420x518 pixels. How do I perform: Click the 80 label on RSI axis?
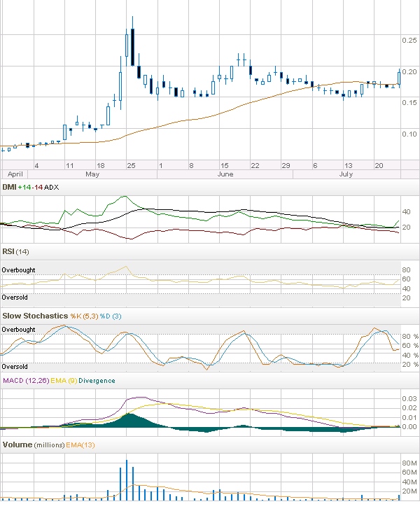click(x=406, y=270)
